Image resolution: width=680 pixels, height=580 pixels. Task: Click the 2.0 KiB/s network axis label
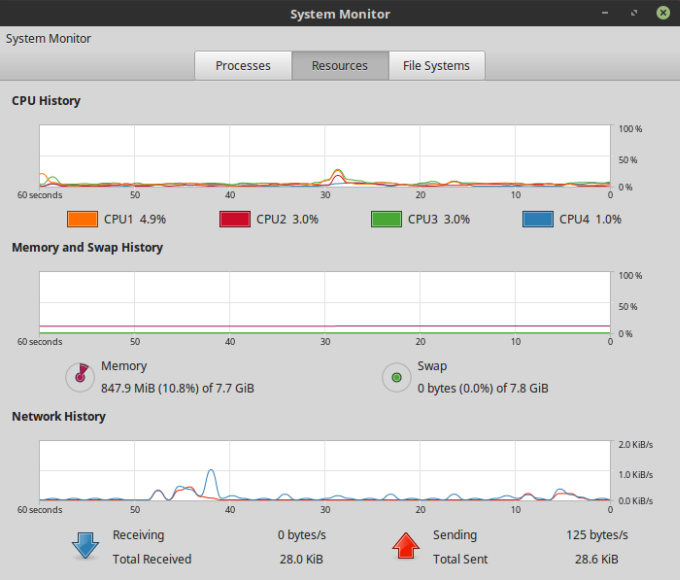pyautogui.click(x=635, y=445)
